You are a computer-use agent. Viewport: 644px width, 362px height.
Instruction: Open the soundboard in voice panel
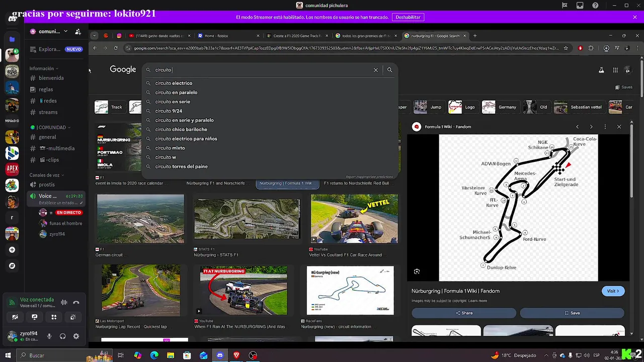(73, 317)
